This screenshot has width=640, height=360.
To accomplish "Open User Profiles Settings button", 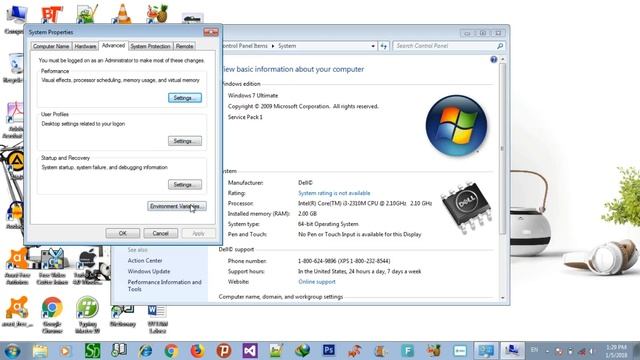I will point(185,141).
